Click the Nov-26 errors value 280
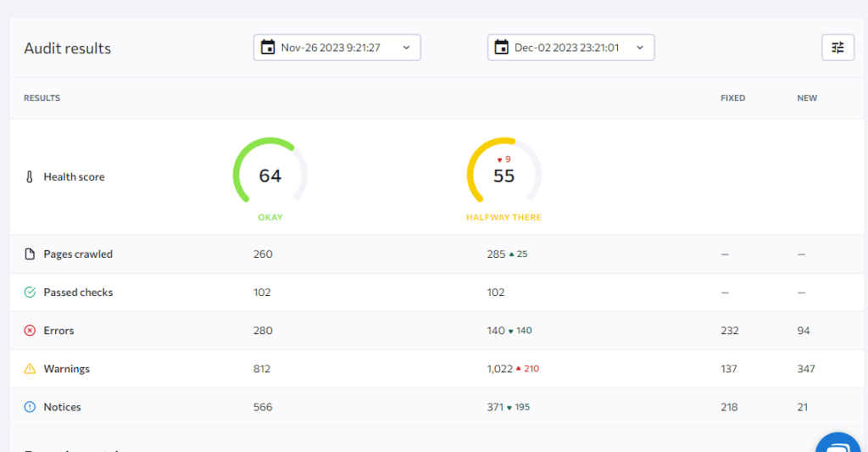This screenshot has height=452, width=868. 263,330
